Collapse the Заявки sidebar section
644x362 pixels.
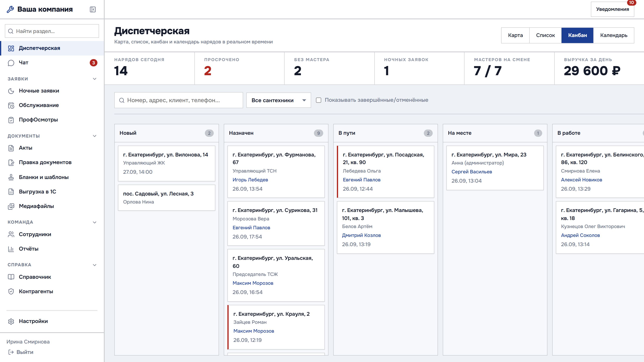tap(95, 79)
